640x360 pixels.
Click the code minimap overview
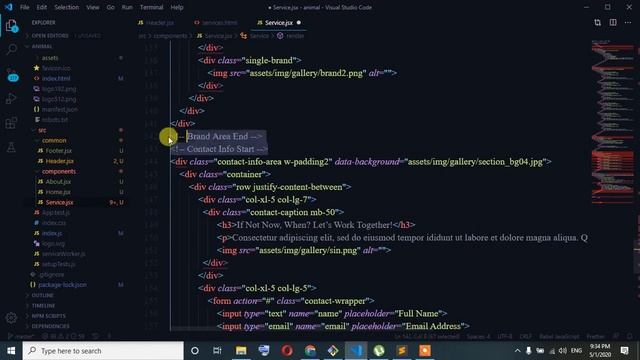click(612, 122)
